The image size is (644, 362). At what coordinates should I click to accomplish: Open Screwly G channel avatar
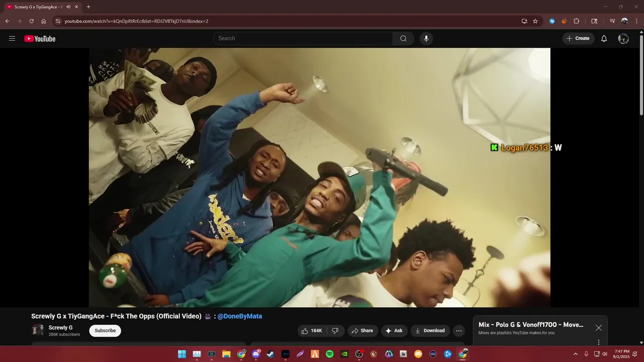pyautogui.click(x=38, y=330)
